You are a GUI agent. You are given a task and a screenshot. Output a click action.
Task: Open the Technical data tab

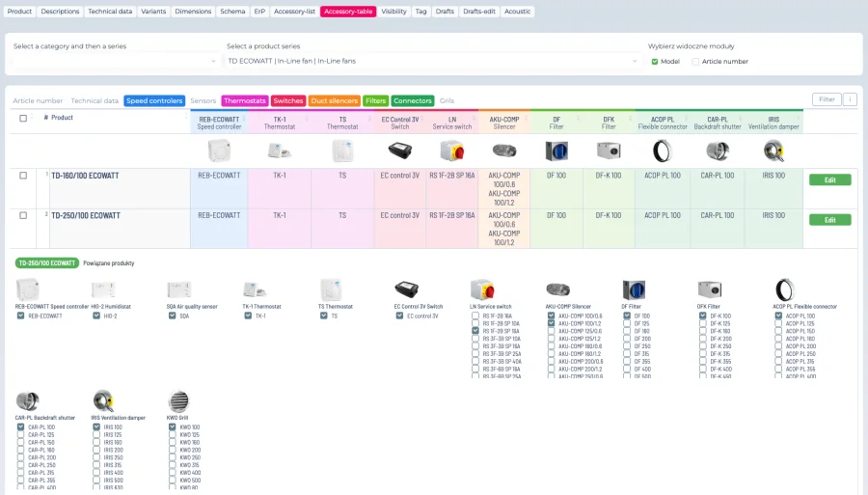pyautogui.click(x=110, y=11)
